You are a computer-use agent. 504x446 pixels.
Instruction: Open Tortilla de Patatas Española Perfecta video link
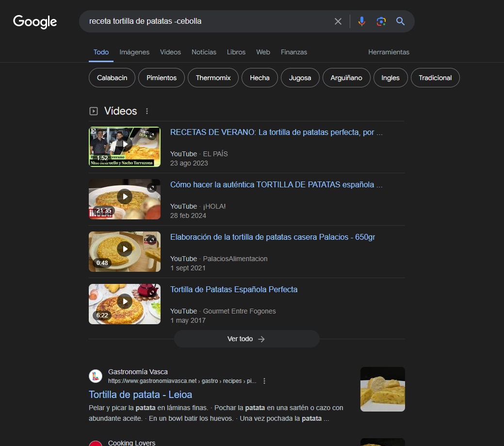tap(234, 289)
